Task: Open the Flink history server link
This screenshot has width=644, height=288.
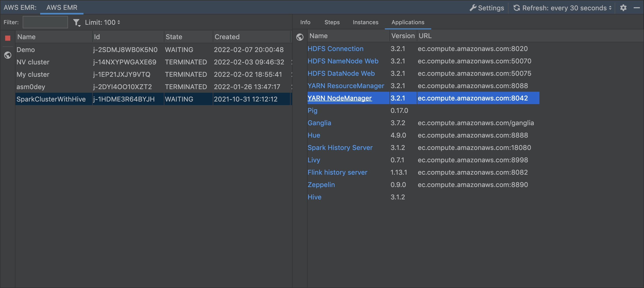Action: pyautogui.click(x=337, y=172)
